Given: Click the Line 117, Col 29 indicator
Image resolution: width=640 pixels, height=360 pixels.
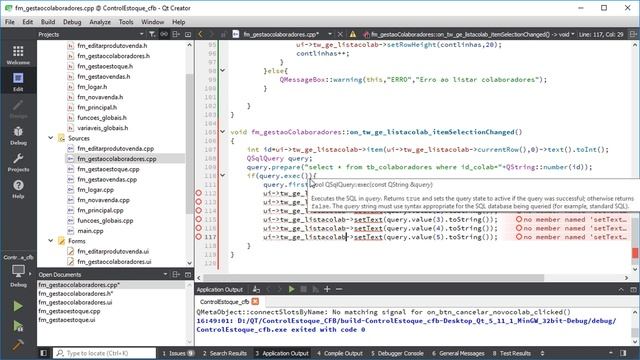Looking at the screenshot, I should (x=601, y=34).
